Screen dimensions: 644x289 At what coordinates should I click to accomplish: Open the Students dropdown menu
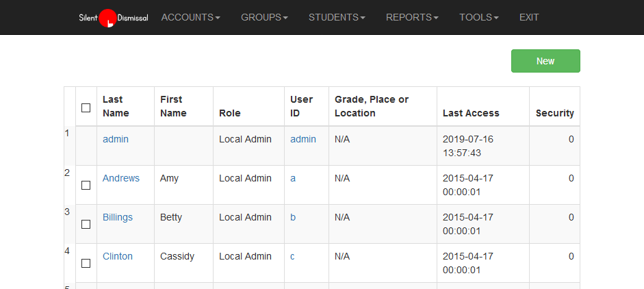[337, 18]
